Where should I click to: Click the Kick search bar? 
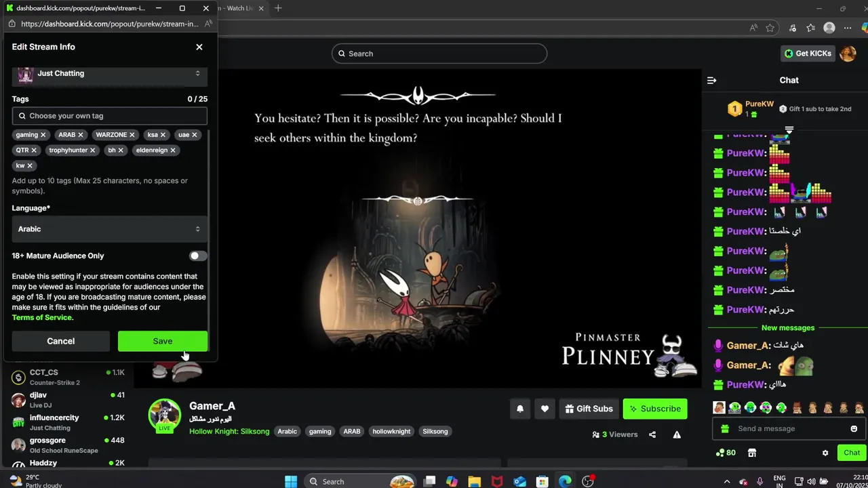(x=439, y=54)
